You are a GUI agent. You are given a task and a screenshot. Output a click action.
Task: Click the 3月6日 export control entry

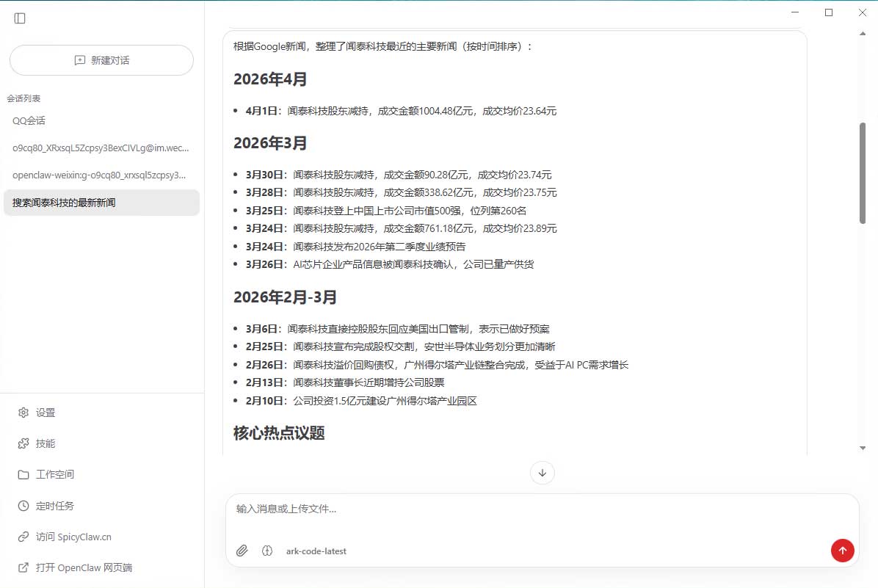(x=398, y=329)
